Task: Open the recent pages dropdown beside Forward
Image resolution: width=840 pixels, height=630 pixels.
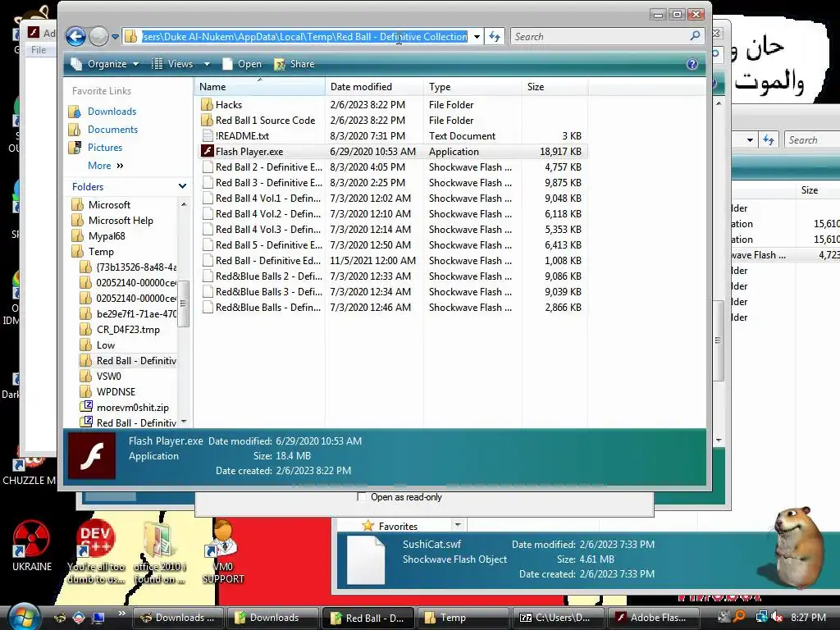Action: 115,37
